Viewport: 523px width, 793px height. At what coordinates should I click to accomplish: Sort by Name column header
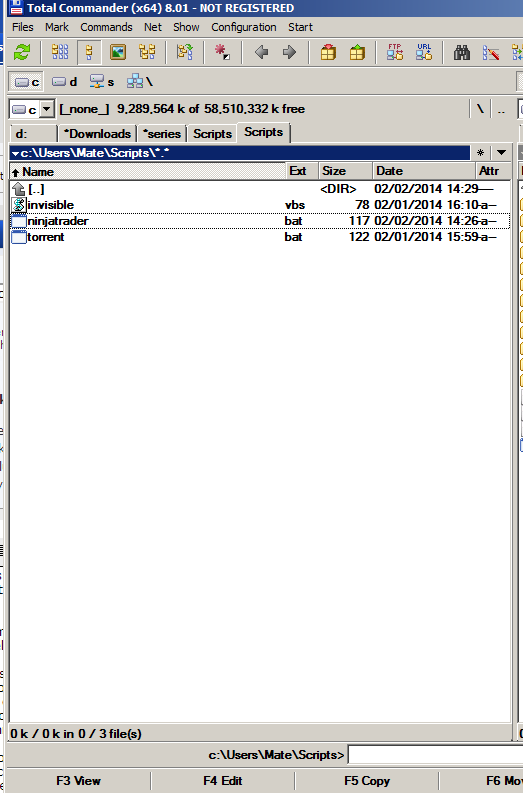coord(148,171)
